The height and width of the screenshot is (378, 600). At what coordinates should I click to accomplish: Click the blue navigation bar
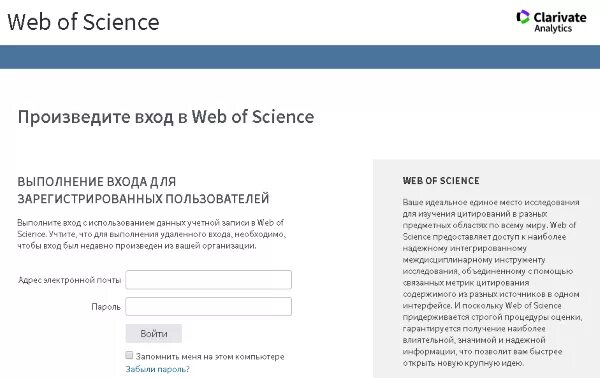click(300, 57)
